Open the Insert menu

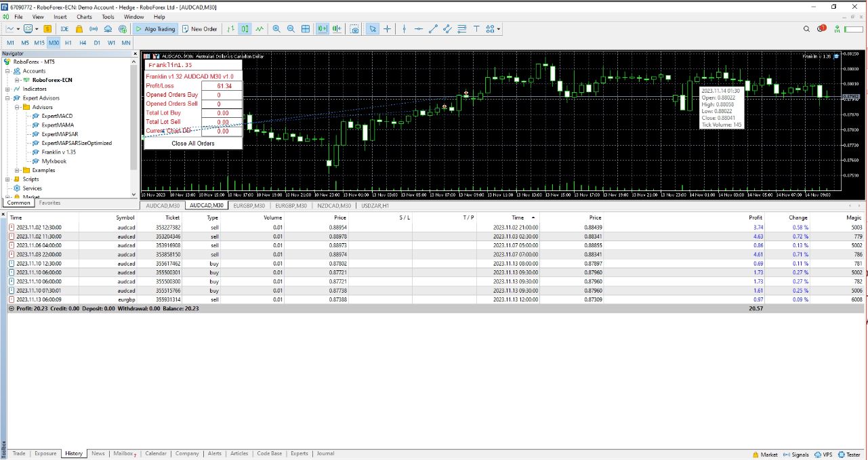pos(60,16)
